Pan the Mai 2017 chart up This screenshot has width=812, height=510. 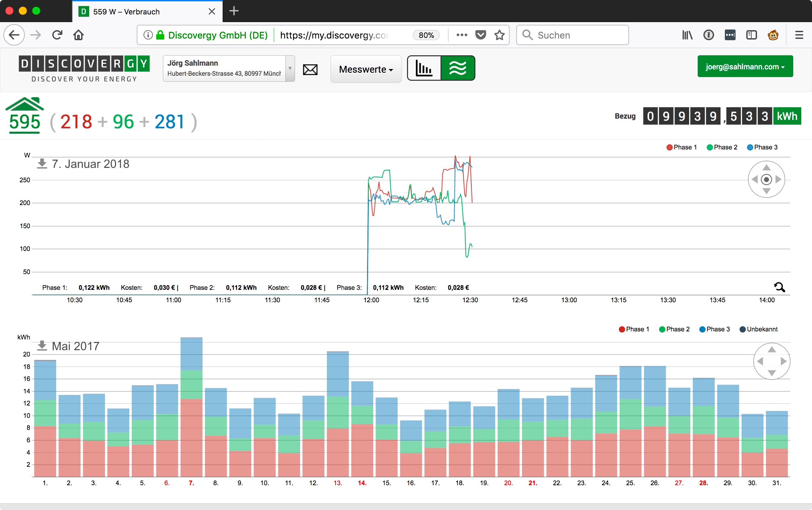tap(771, 349)
